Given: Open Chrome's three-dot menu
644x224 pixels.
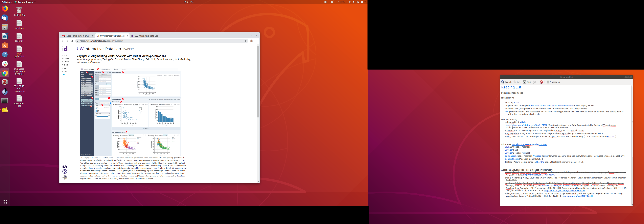Looking at the screenshot, I should pos(256,41).
